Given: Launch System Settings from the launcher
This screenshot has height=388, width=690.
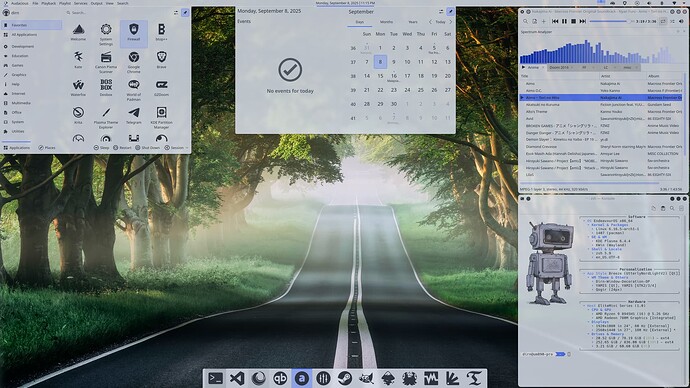Looking at the screenshot, I should (x=106, y=33).
